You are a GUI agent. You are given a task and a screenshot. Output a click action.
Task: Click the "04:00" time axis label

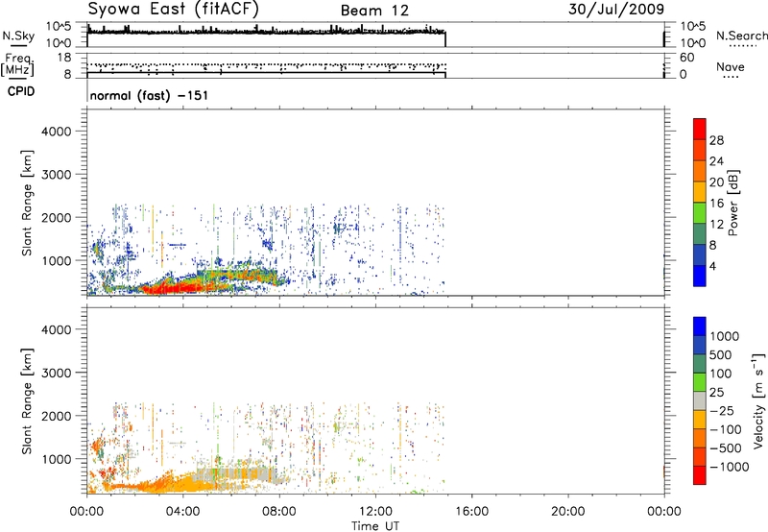183,512
